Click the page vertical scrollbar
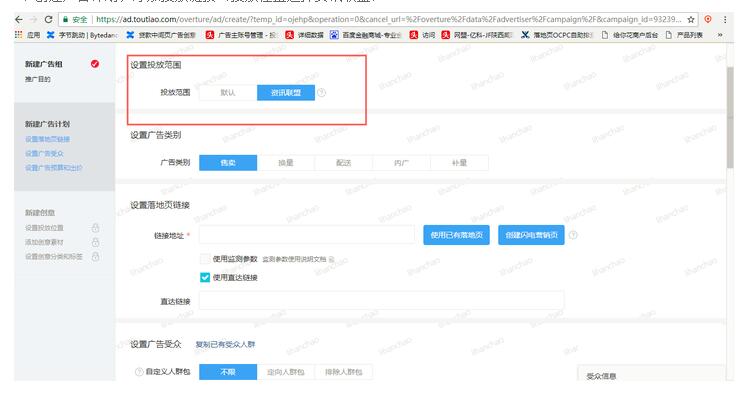Viewport: 741px width, 408px height. point(731,120)
